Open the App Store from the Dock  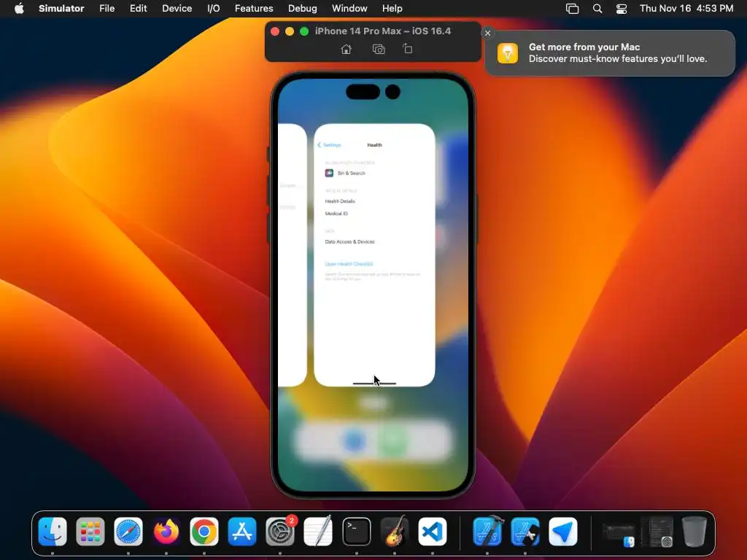tap(242, 532)
